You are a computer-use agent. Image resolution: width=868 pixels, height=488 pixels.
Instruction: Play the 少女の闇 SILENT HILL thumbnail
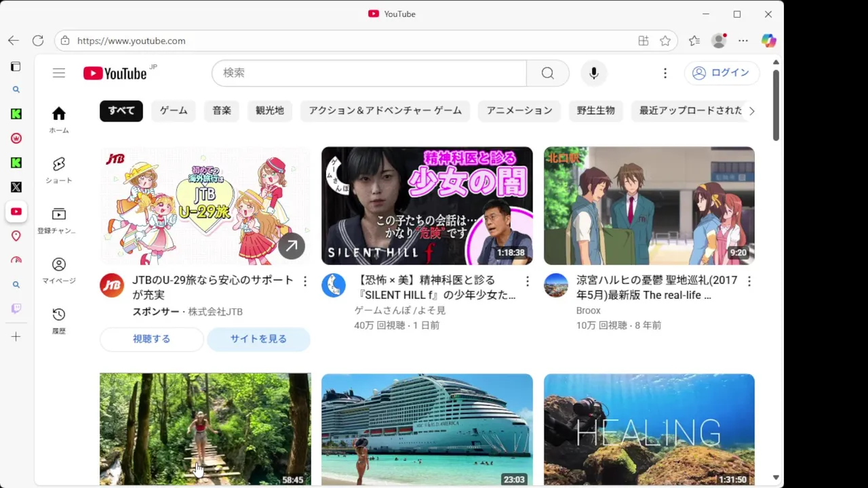(427, 206)
